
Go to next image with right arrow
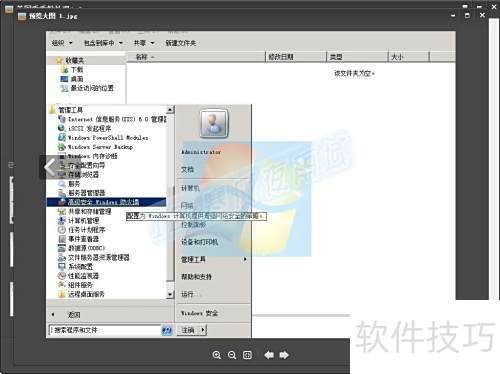pyautogui.click(x=284, y=355)
